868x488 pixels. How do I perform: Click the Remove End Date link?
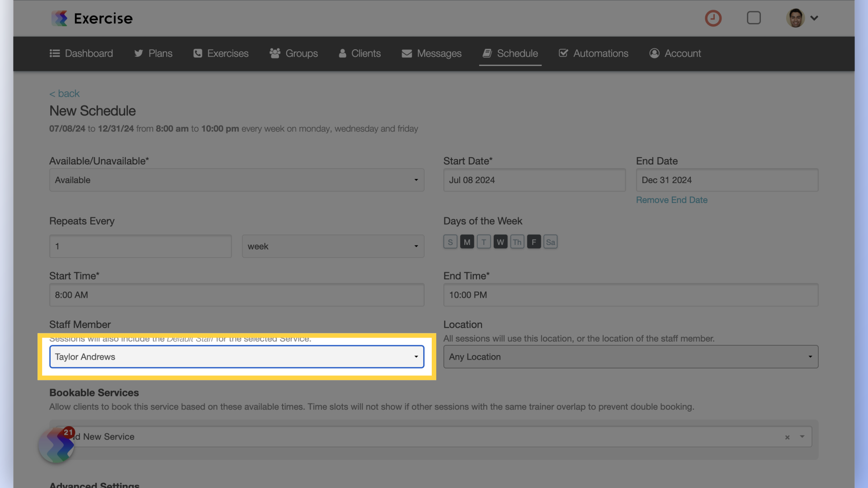click(x=671, y=200)
